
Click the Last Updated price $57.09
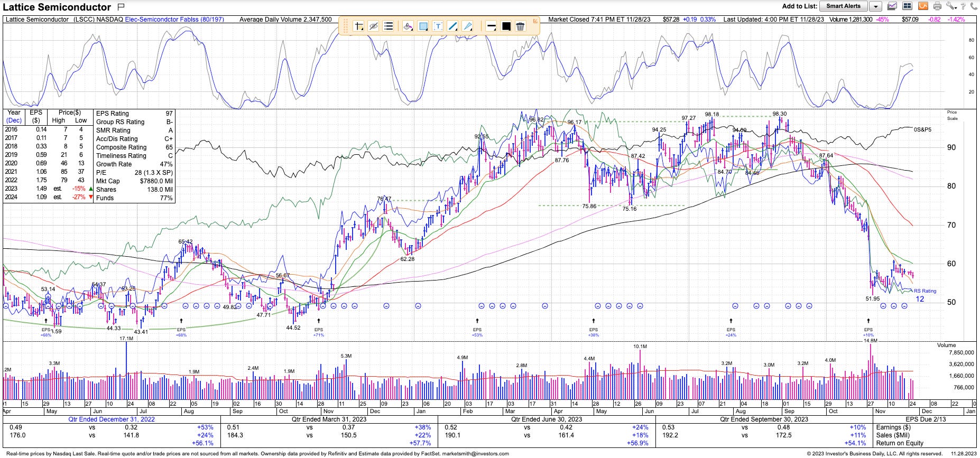(x=910, y=20)
